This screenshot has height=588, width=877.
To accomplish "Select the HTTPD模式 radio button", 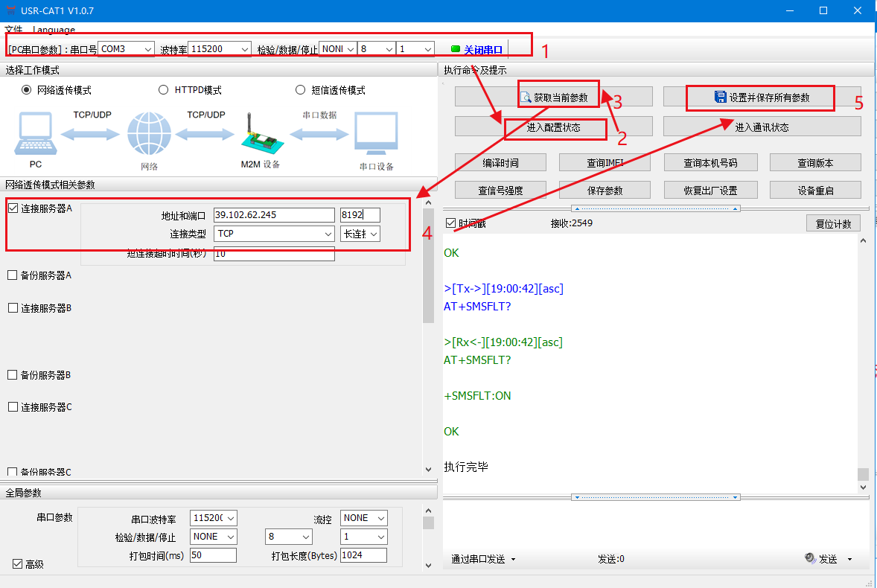I will click(164, 90).
